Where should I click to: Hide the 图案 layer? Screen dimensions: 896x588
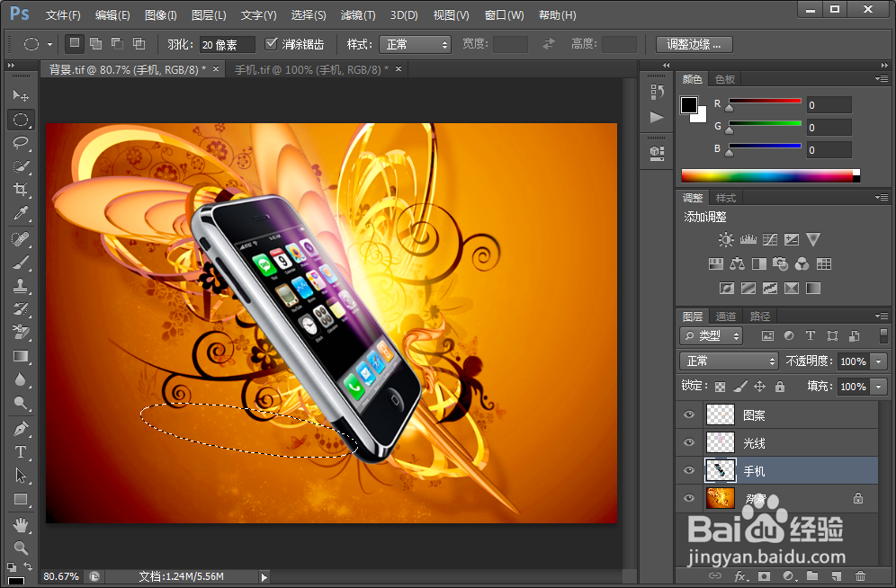point(689,414)
